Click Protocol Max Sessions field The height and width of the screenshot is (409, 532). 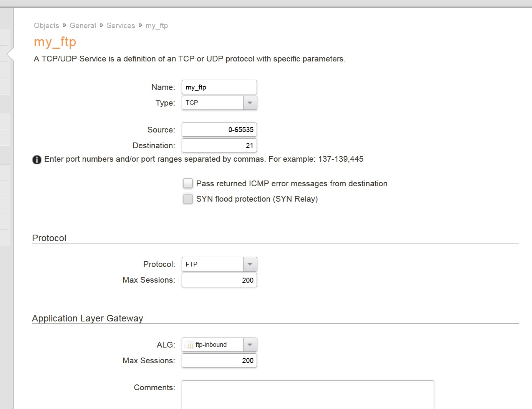[219, 280]
